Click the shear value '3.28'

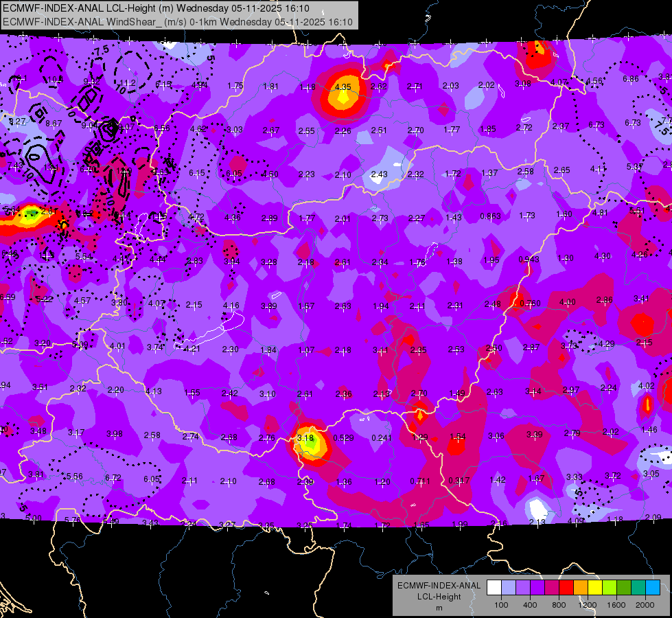click(268, 262)
